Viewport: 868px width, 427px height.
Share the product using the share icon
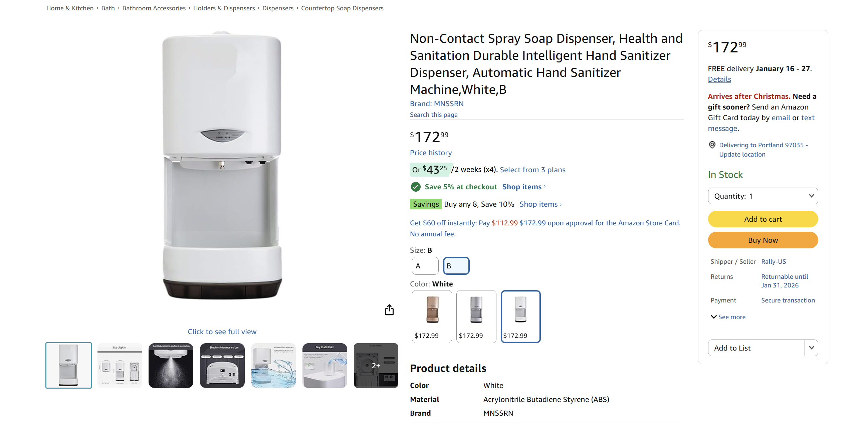click(x=389, y=309)
